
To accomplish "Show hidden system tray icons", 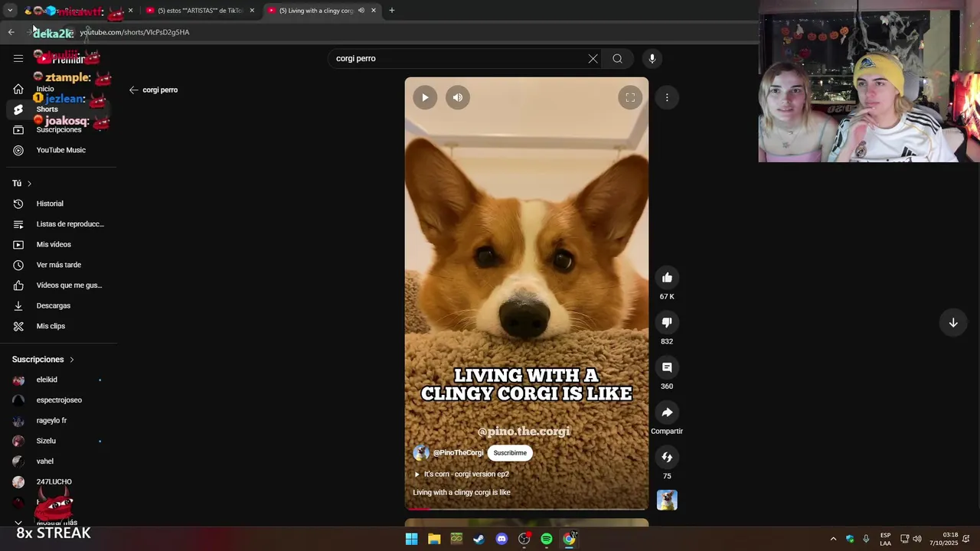I will tap(833, 539).
